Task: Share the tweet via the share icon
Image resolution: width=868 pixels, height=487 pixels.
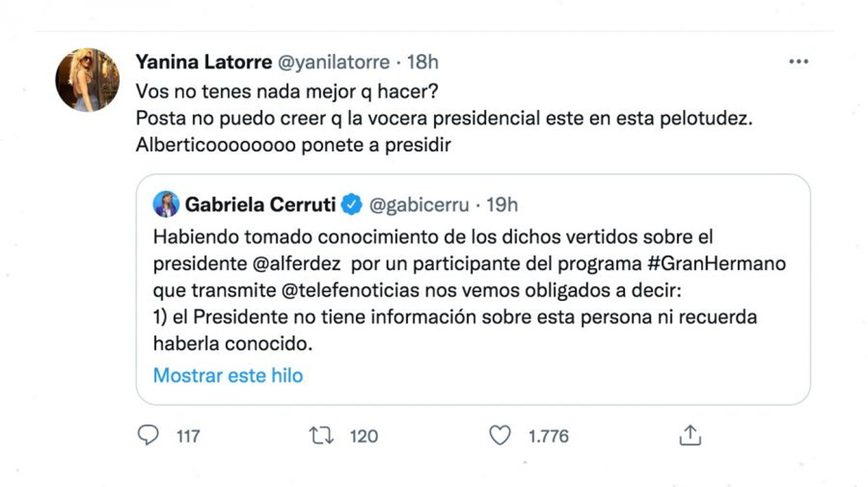Action: (x=690, y=436)
